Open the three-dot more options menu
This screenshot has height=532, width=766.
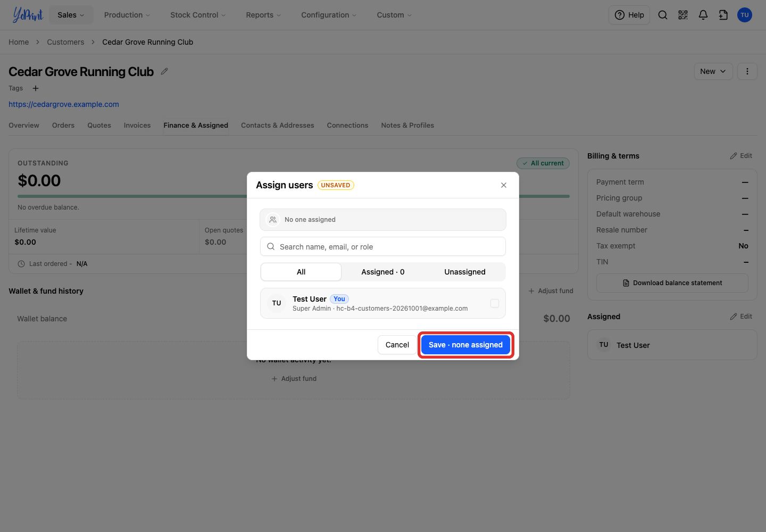click(747, 71)
